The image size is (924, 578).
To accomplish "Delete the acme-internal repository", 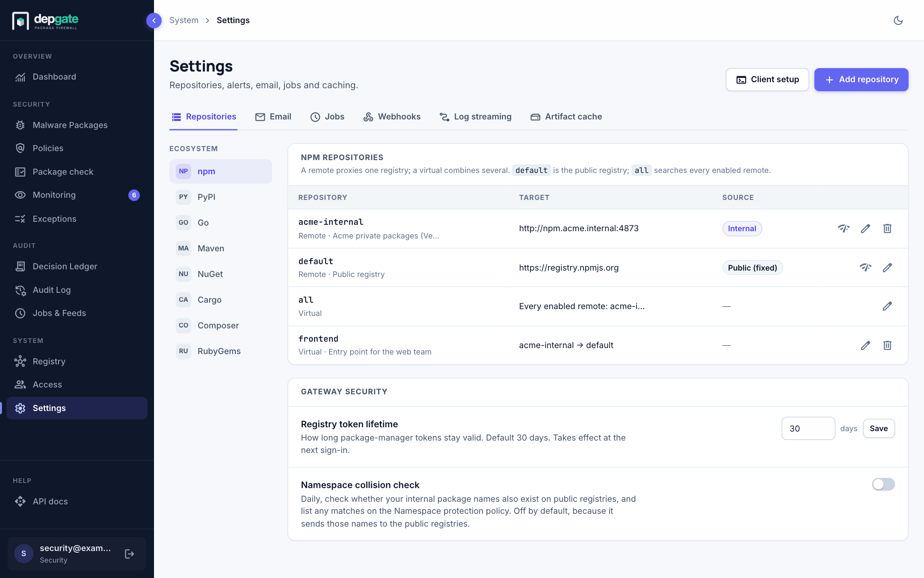I will click(x=887, y=229).
